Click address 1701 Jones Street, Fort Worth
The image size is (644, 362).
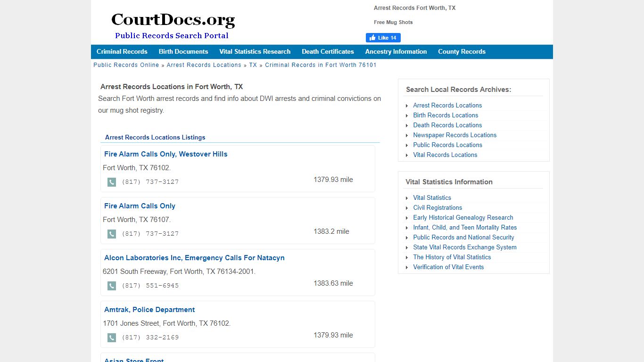coord(167,323)
